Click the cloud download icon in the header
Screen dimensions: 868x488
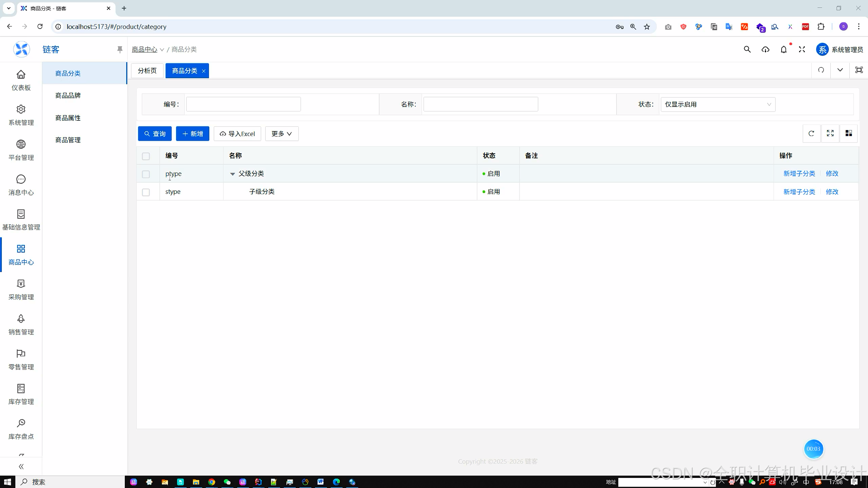tap(765, 49)
